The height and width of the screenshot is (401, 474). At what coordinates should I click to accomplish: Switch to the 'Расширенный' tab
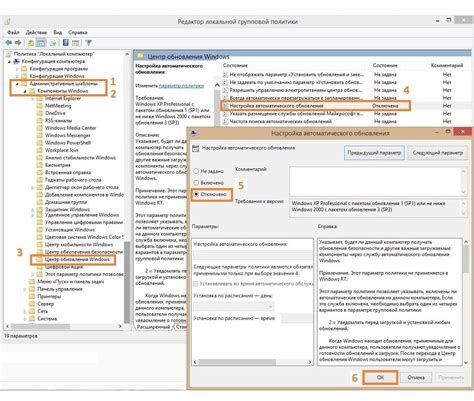click(x=153, y=327)
